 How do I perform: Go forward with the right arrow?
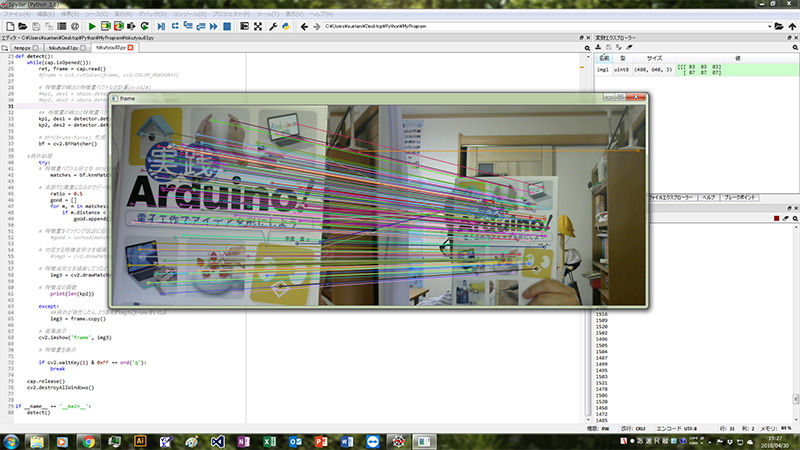click(x=317, y=26)
